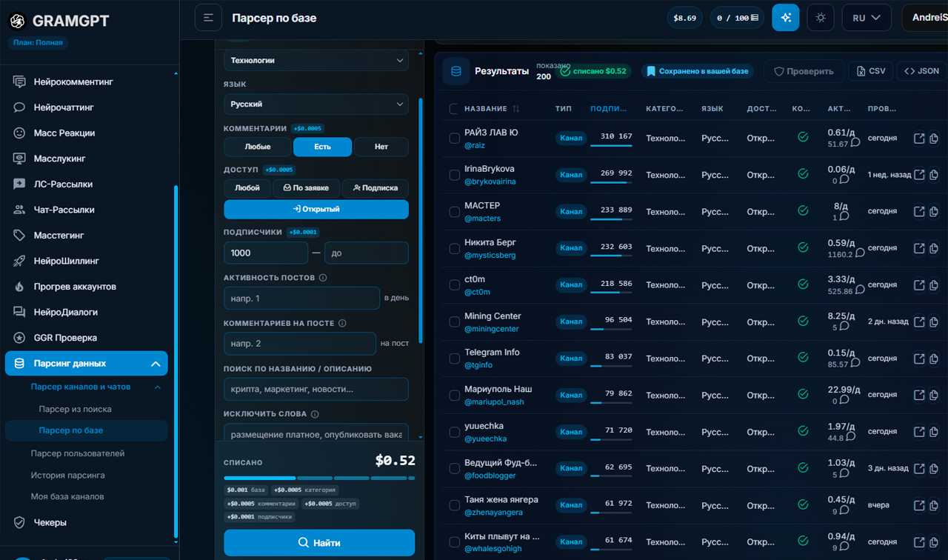The width and height of the screenshot is (948, 560).
Task: Click info icon next to КОММЕНТАРИЕВ НА ПОСТЕ
Action: click(x=342, y=323)
